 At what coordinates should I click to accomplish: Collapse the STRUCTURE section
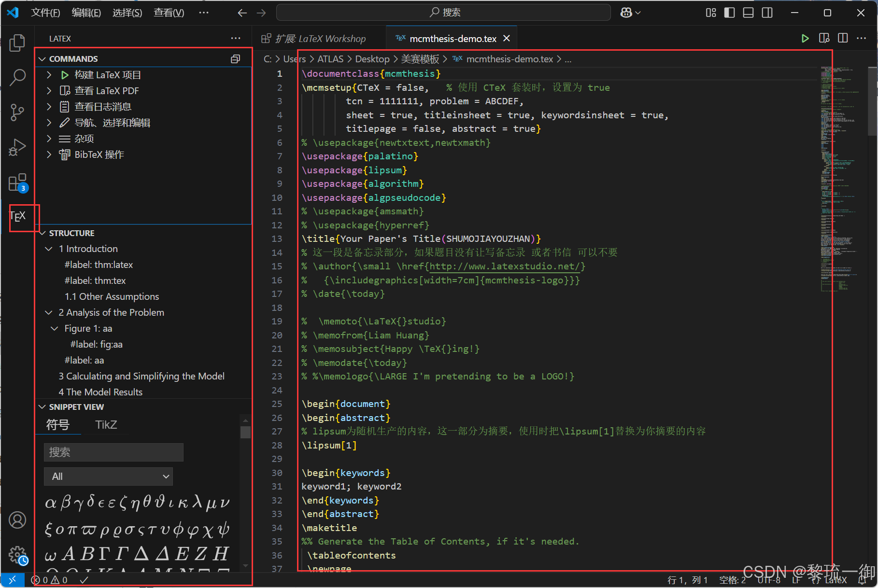[42, 233]
